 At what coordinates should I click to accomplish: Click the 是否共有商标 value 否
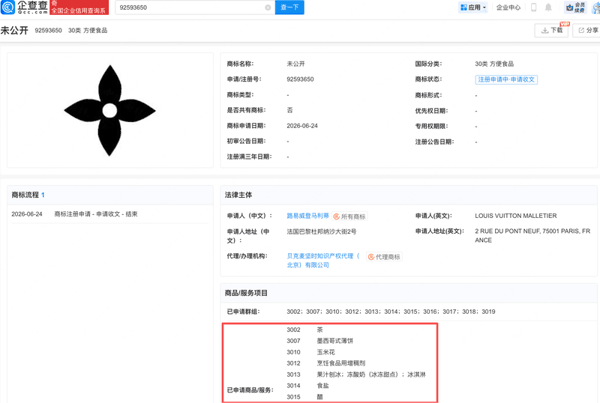pos(290,110)
